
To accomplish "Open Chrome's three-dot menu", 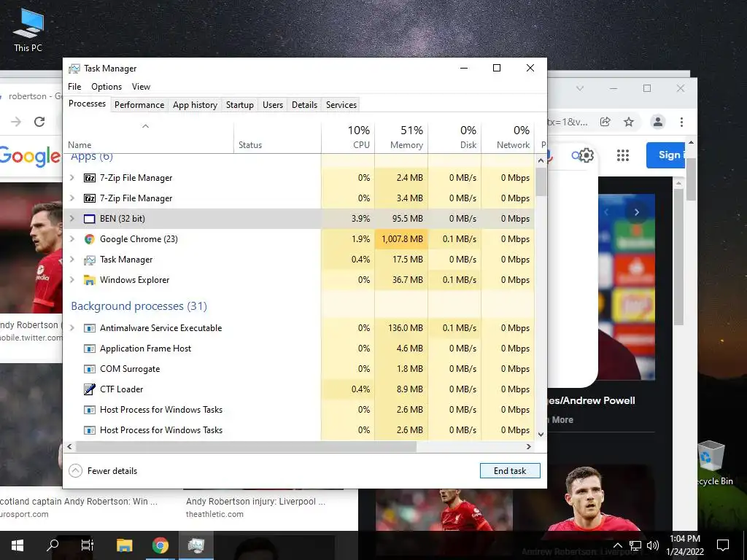I will pyautogui.click(x=682, y=122).
